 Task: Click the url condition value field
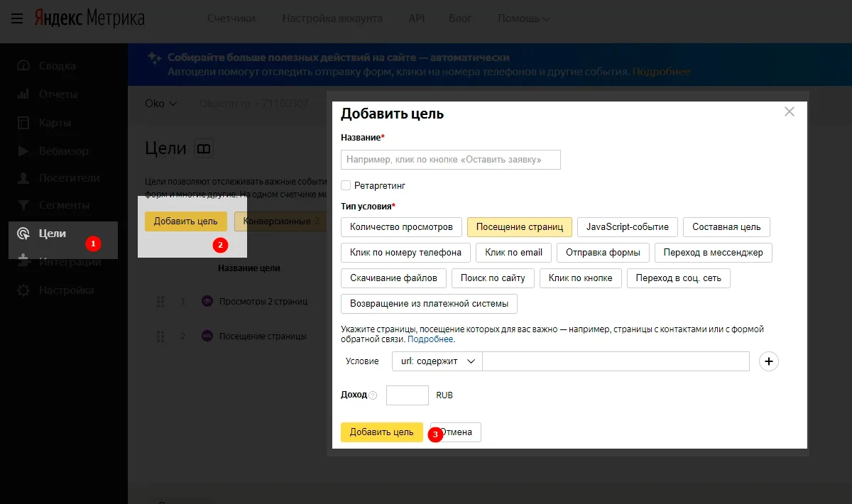pos(616,361)
